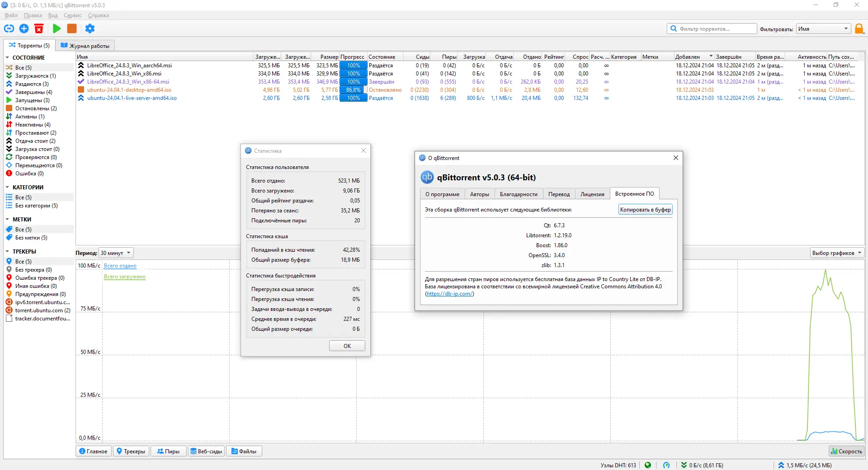The image size is (868, 470).
Task: Click the torrent.ubuntu.com (2) tracker icon
Action: (9, 310)
